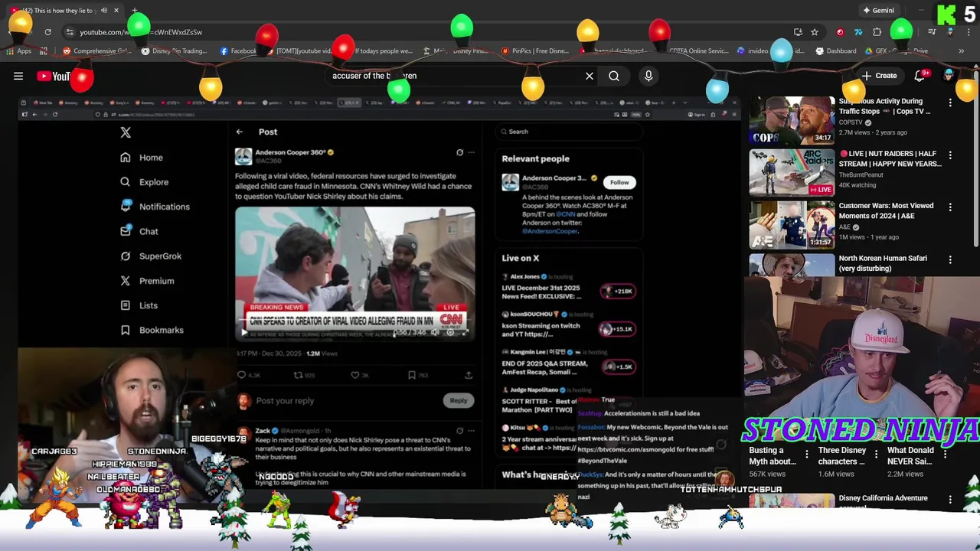Open the Facebook bookmark

[238, 51]
